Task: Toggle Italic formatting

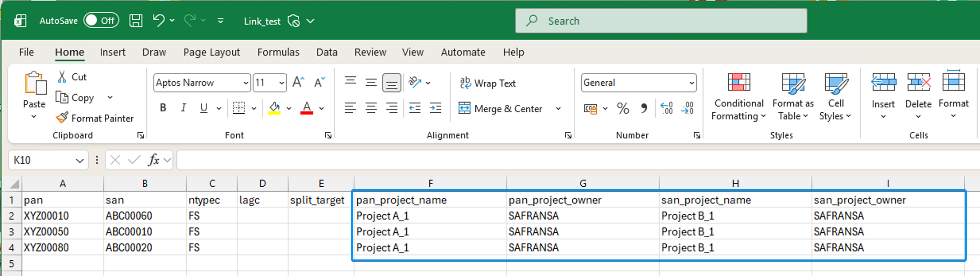Action: point(183,108)
